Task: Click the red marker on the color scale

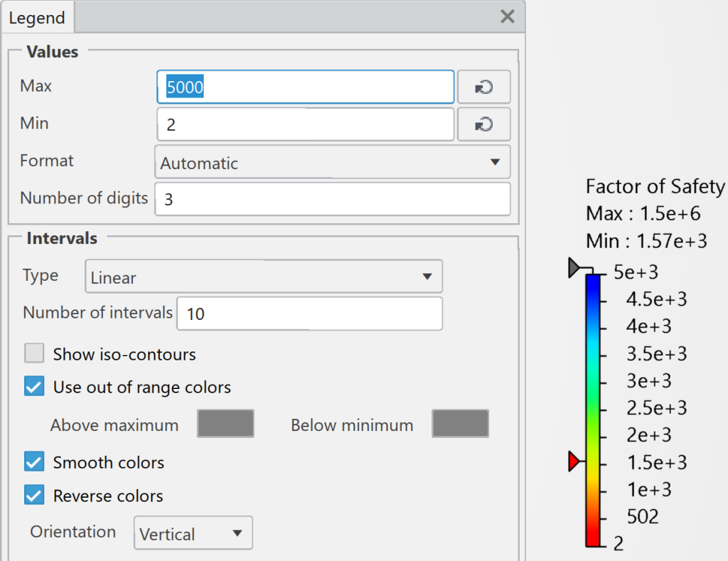Action: [574, 461]
